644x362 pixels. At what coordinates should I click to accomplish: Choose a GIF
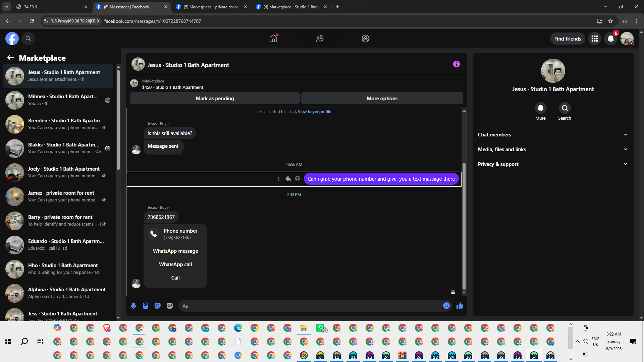[170, 306]
